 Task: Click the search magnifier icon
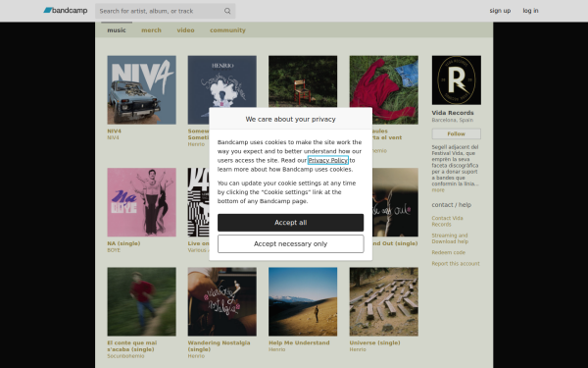227,11
